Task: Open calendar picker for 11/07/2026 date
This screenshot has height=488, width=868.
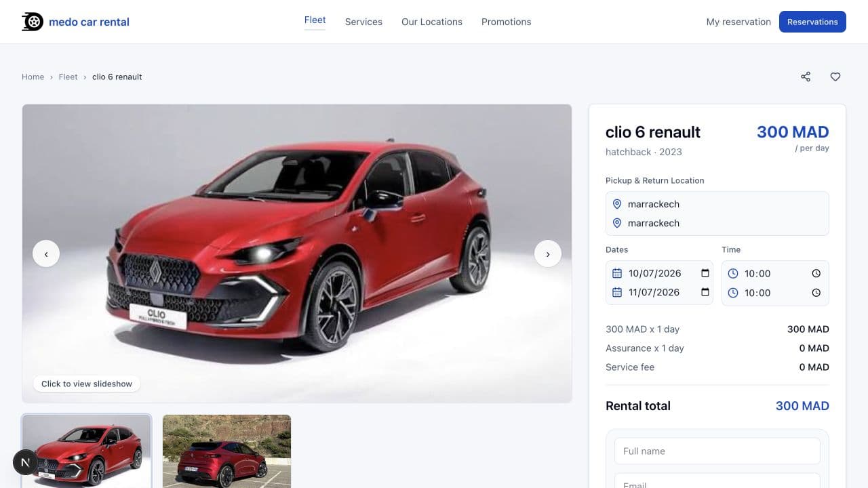Action: click(x=705, y=292)
